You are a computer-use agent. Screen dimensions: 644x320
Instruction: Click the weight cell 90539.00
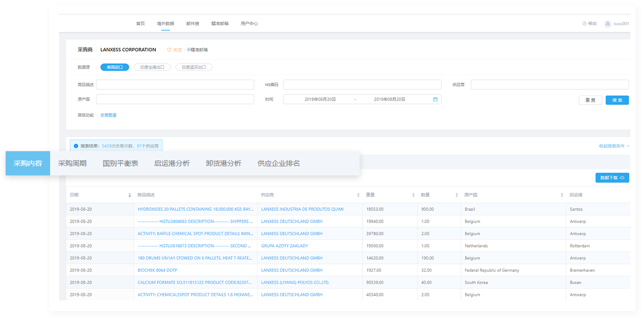point(375,282)
